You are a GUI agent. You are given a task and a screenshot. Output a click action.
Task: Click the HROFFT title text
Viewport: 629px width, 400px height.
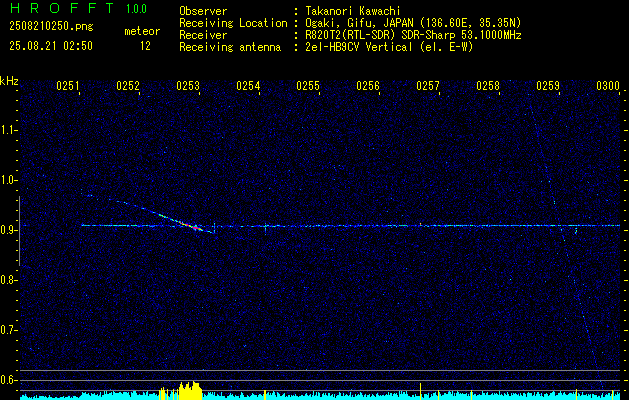pyautogui.click(x=61, y=8)
